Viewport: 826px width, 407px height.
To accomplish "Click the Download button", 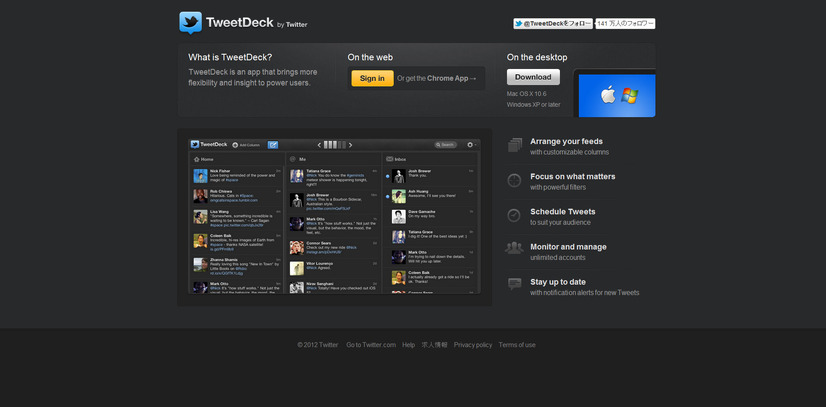I will point(533,77).
